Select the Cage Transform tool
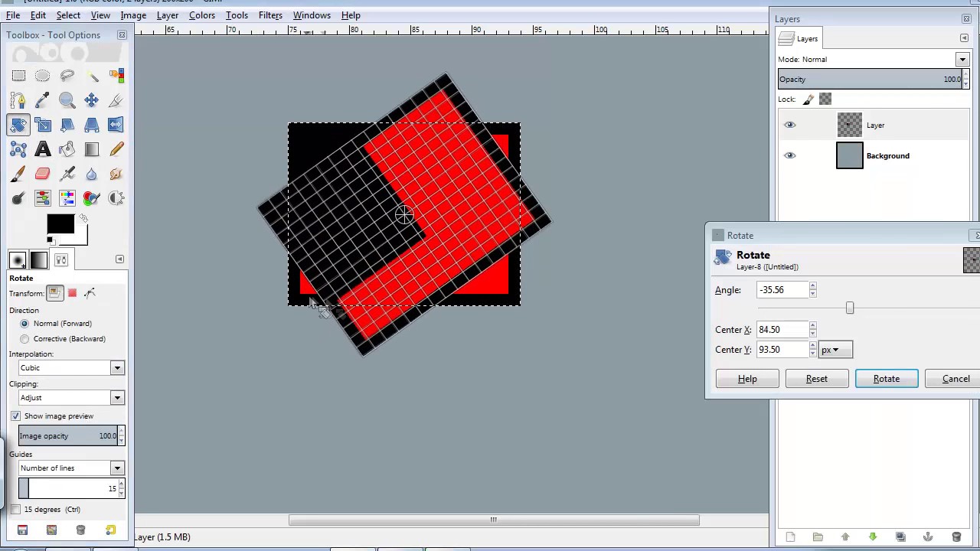 18,149
